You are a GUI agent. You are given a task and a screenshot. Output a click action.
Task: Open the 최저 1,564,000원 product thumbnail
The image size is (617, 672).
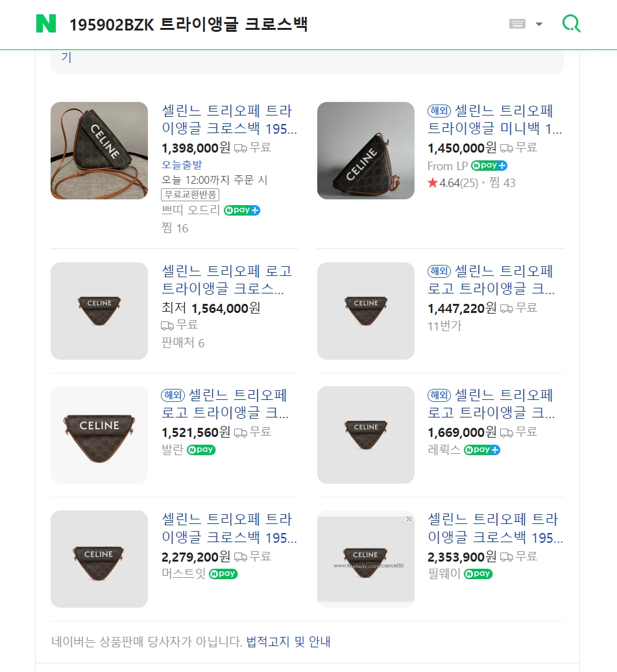coord(99,311)
